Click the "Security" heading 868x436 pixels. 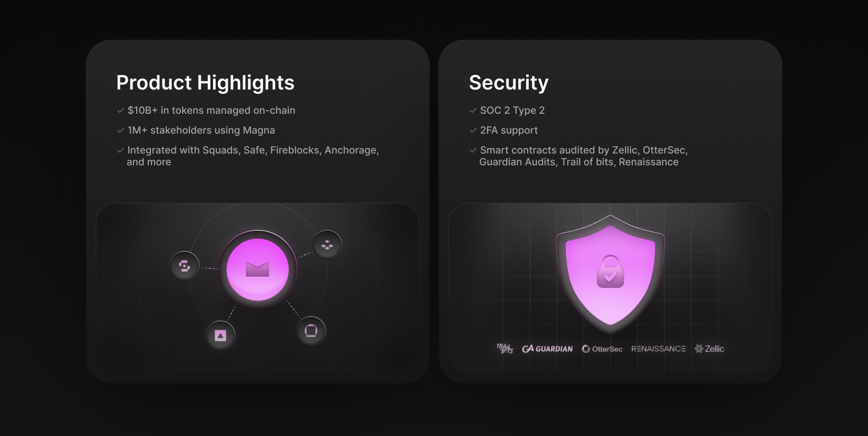[508, 83]
